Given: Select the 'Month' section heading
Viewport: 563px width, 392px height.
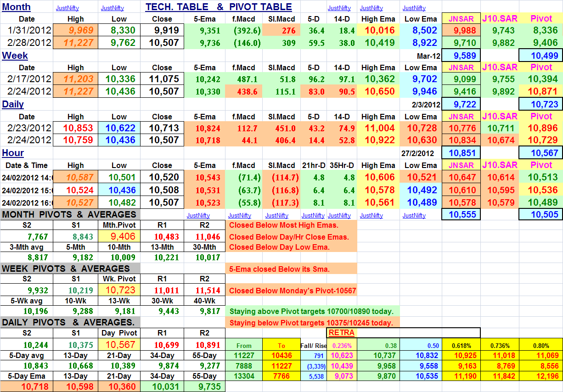Looking at the screenshot, I should [16, 7].
